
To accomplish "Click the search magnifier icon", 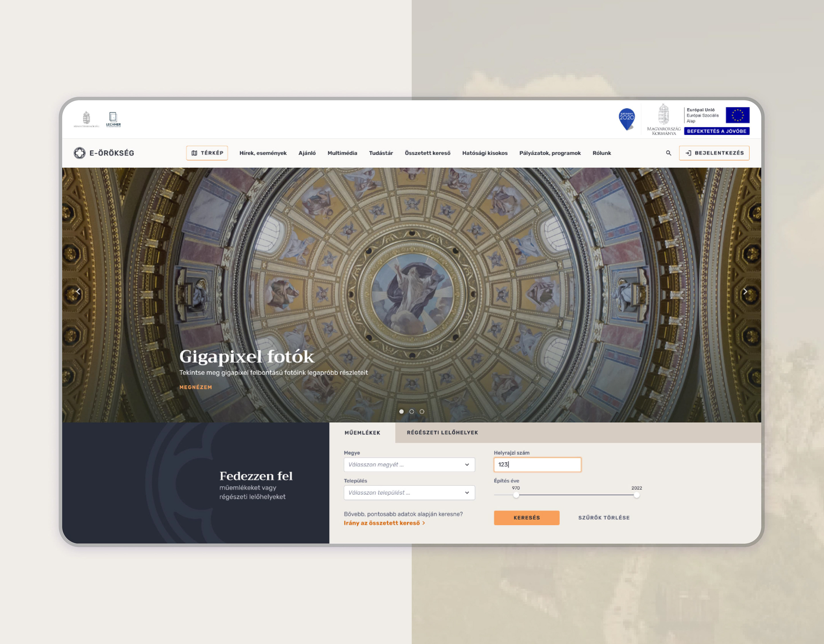I will pos(668,153).
